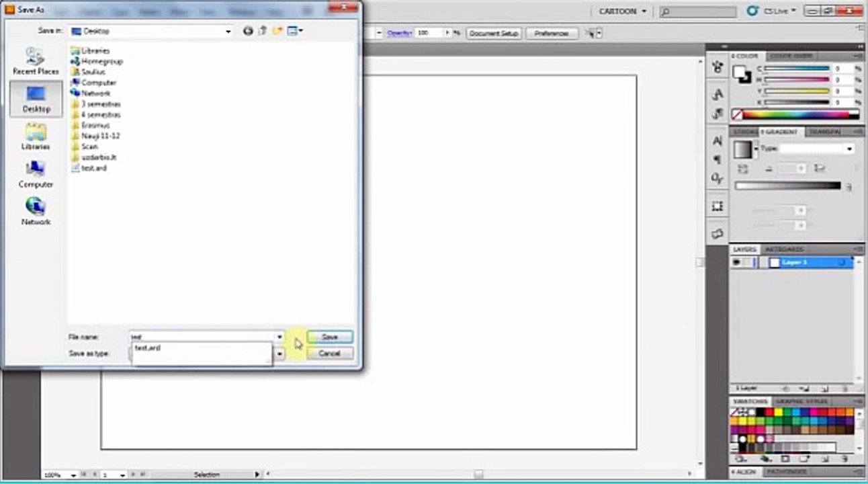Screen dimensions: 868x484
Task: Go back to last folder visited
Action: pyautogui.click(x=248, y=31)
